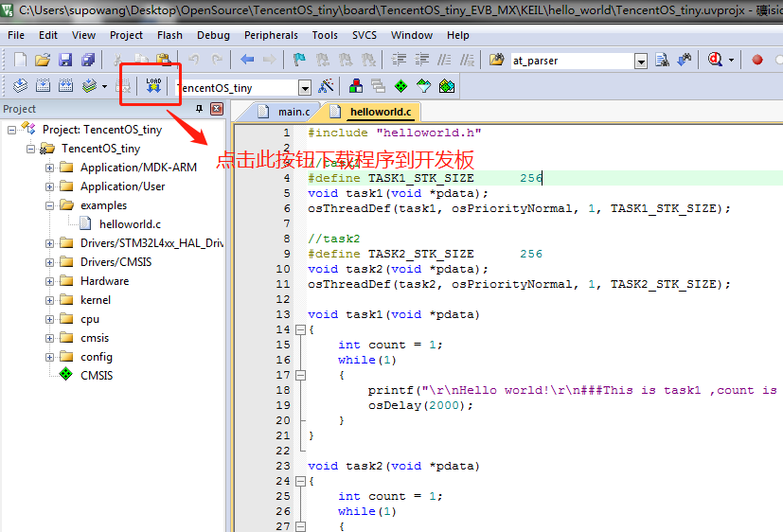Viewport: 783px width, 532px height.
Task: Navigate forward with the right arrow icon
Action: 270,60
